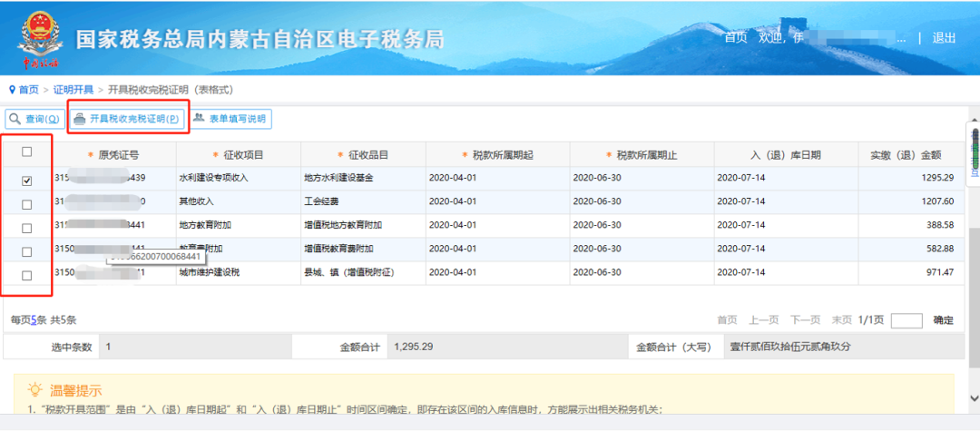Image resolution: width=980 pixels, height=431 pixels.
Task: Click the 税款所属期起 column header
Action: [498, 155]
